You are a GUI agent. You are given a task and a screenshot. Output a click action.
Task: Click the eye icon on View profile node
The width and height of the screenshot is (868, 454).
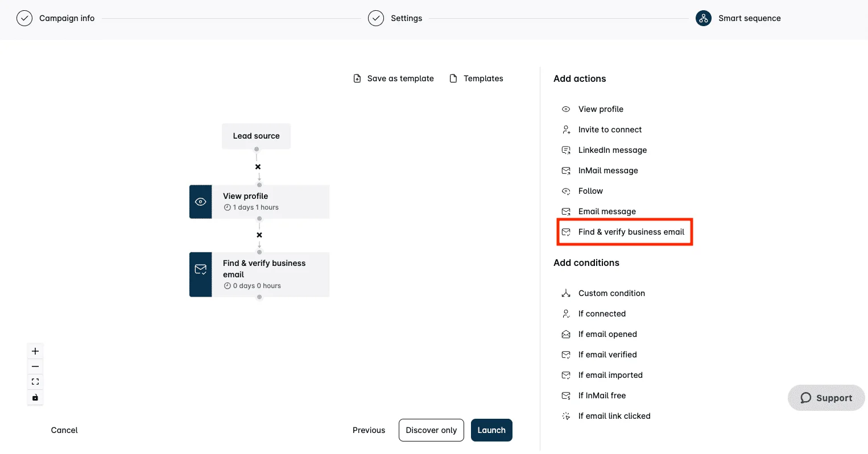tap(201, 202)
